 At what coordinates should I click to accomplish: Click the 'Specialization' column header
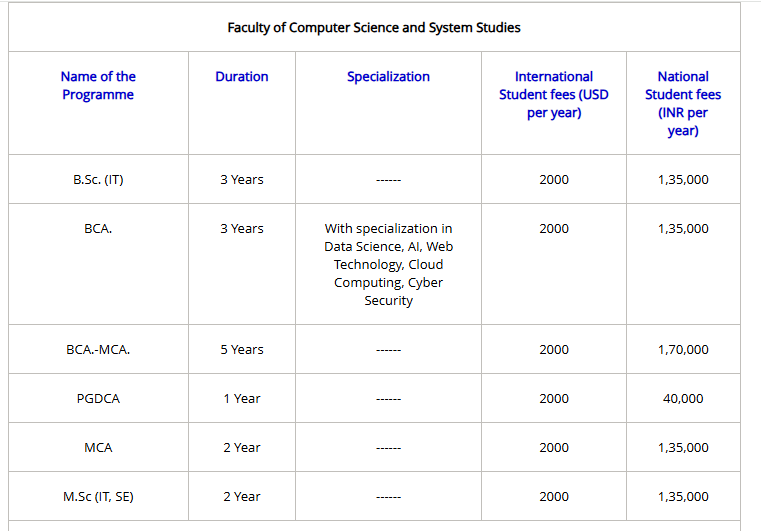point(388,76)
